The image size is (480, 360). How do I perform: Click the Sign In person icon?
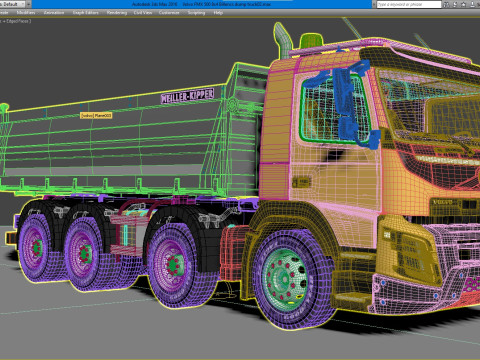[x=473, y=4]
